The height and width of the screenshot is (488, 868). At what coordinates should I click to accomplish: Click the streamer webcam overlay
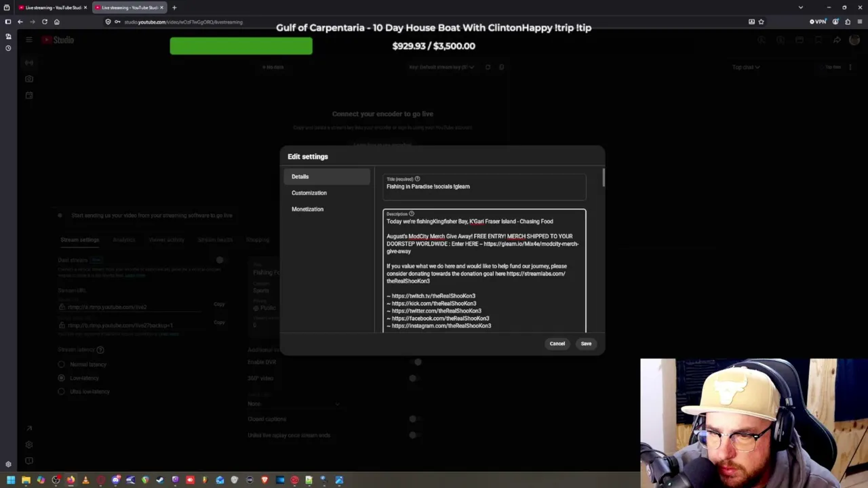pyautogui.click(x=754, y=423)
